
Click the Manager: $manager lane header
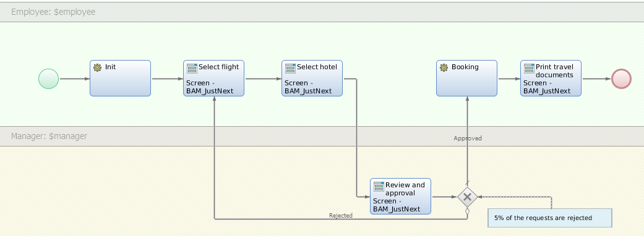[x=322, y=136]
